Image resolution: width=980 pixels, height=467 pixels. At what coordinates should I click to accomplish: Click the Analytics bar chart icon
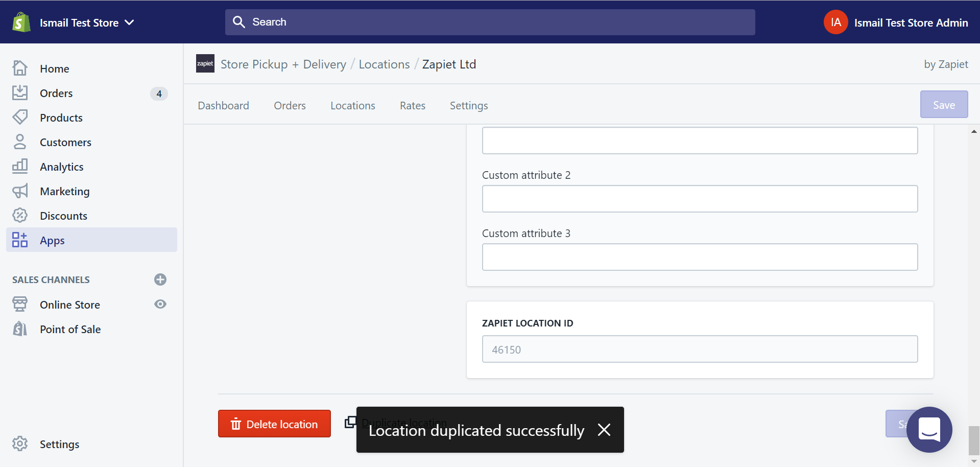pos(20,167)
